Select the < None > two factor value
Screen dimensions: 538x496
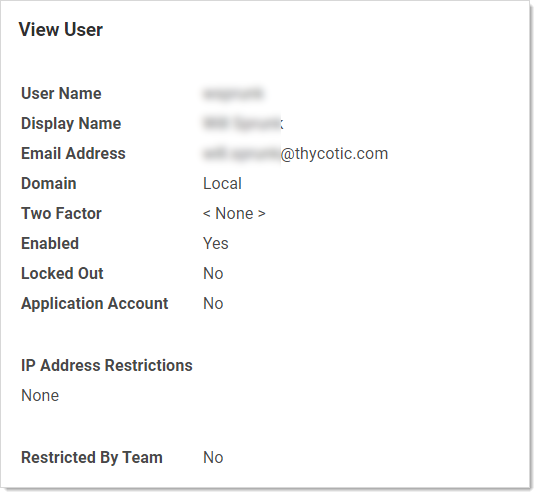[x=234, y=213]
